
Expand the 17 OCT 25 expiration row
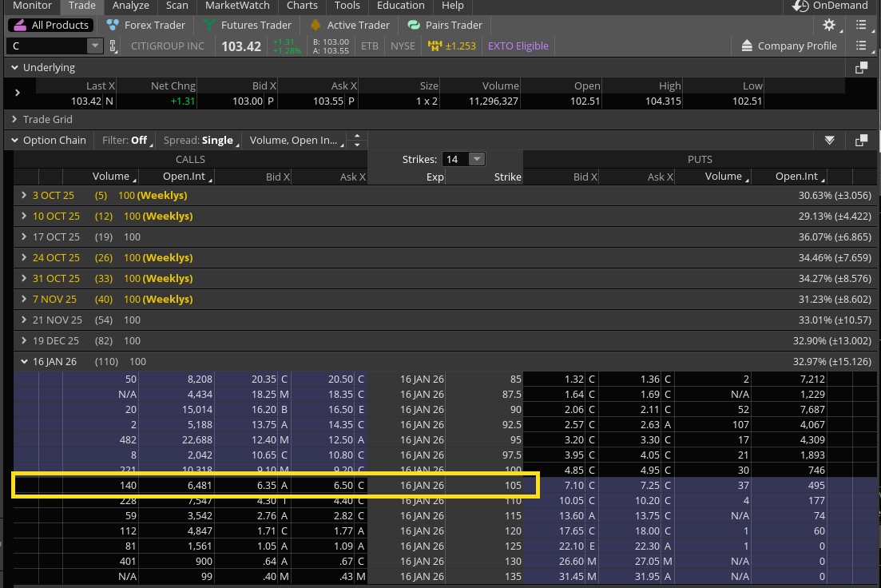(x=25, y=236)
